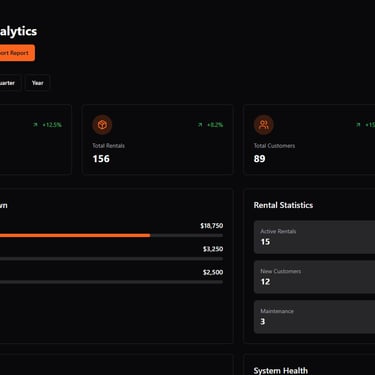Viewport: 375px width, 375px height.
Task: Click the 89 customers value
Action: click(x=259, y=159)
